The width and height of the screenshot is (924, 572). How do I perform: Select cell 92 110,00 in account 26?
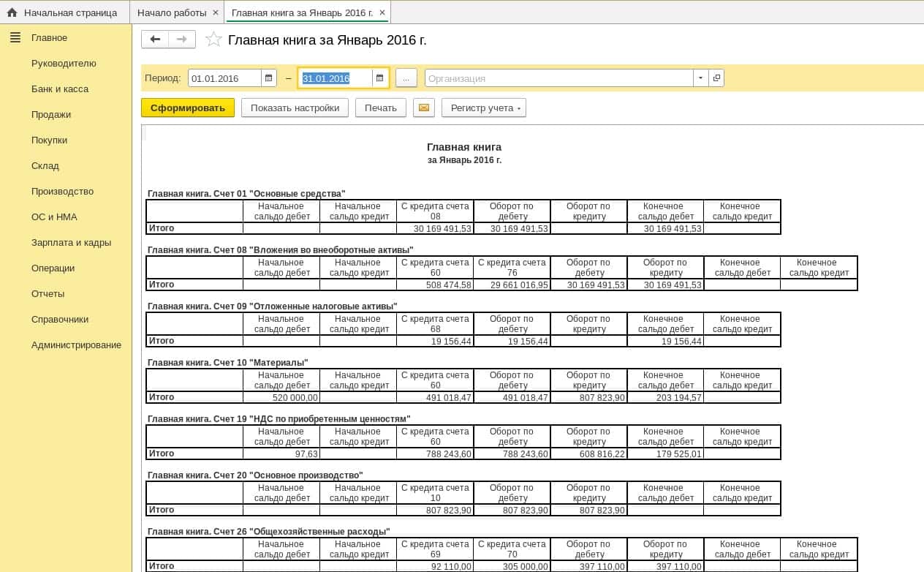point(435,566)
